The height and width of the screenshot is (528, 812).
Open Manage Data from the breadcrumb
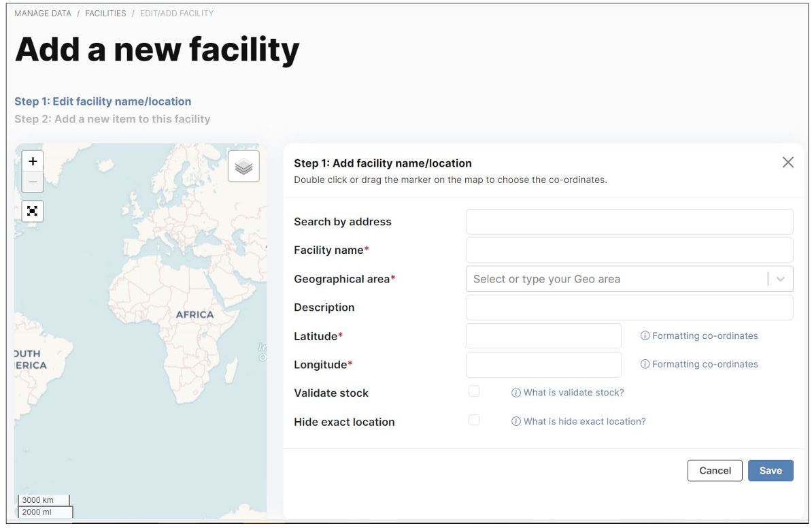(x=43, y=13)
